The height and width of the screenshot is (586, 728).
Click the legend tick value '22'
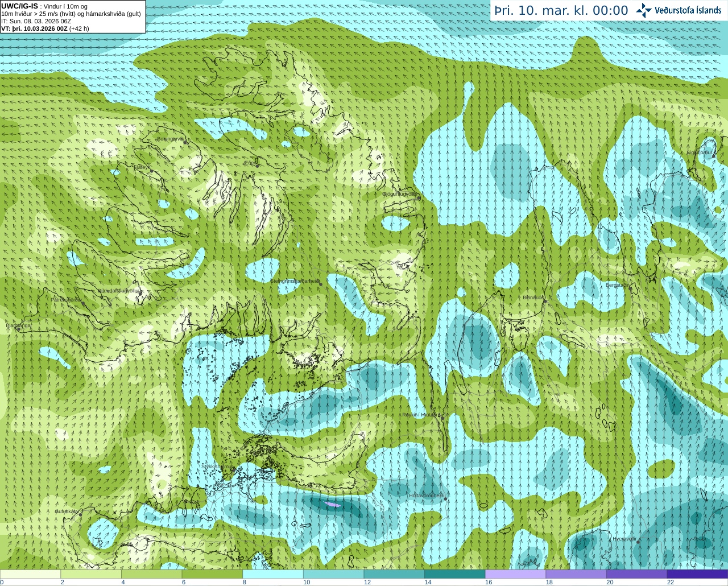point(671,582)
